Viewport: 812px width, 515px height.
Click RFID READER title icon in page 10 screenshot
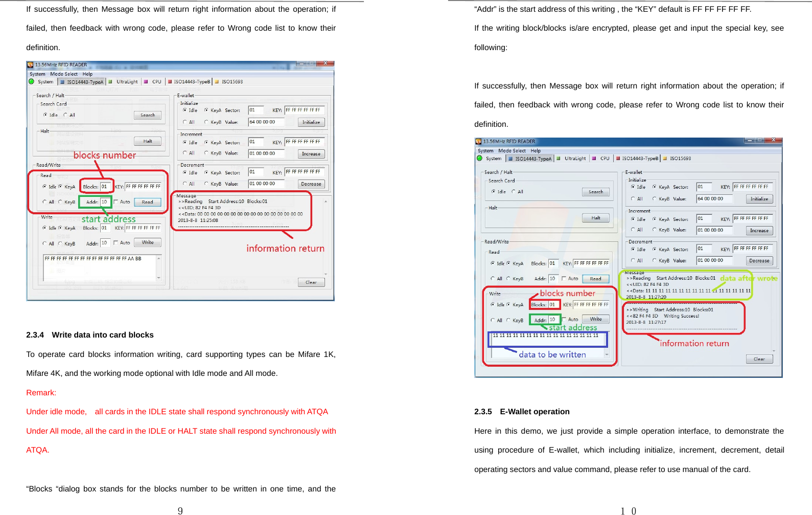[x=478, y=142]
